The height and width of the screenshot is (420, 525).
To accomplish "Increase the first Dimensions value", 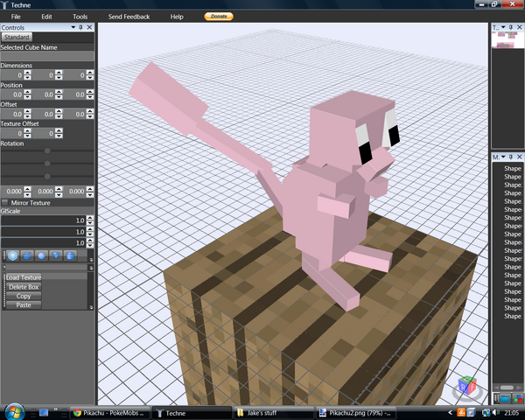I will [x=28, y=73].
